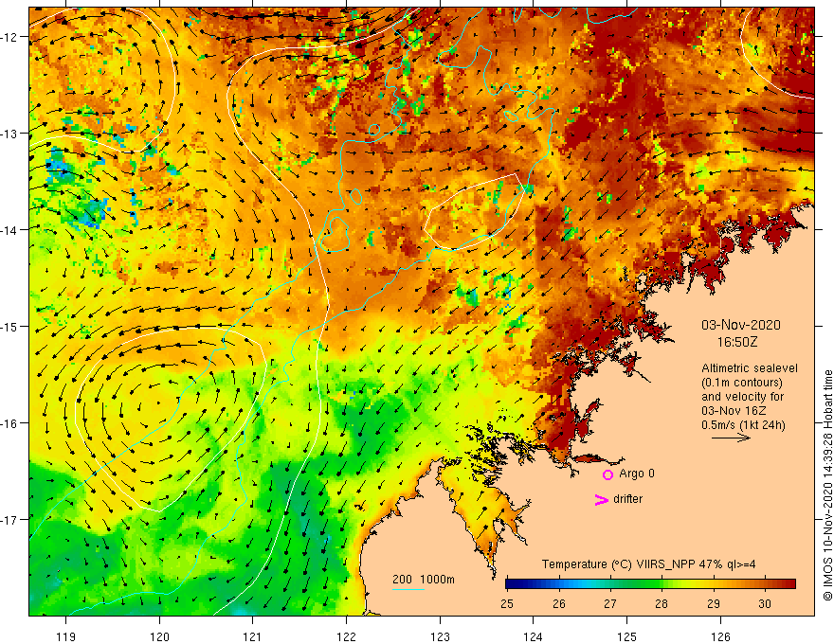The height and width of the screenshot is (644, 834).
Task: Click the latitude axis label '-14'
Action: tap(10, 229)
